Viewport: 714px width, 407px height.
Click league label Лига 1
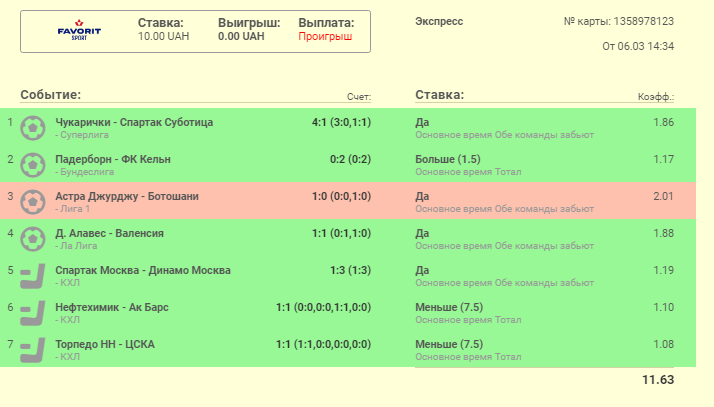point(75,209)
